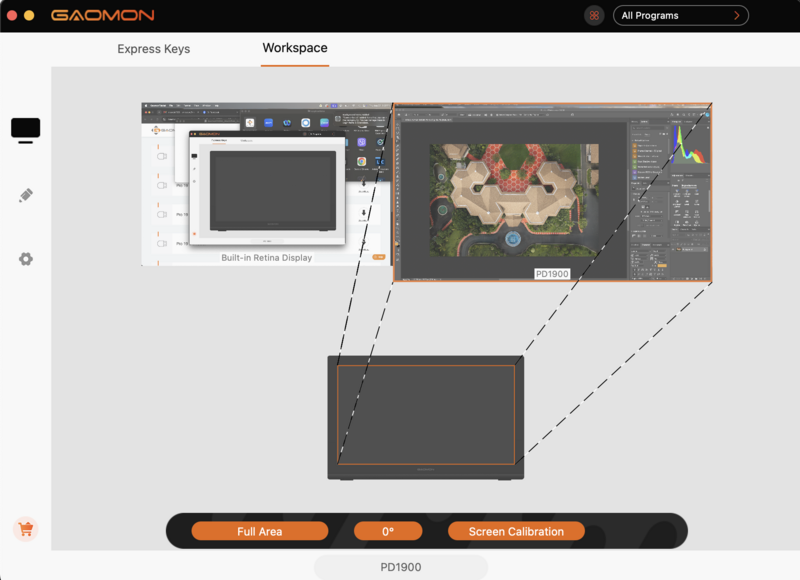Start Screen Calibration
This screenshot has height=580, width=800.
point(516,531)
